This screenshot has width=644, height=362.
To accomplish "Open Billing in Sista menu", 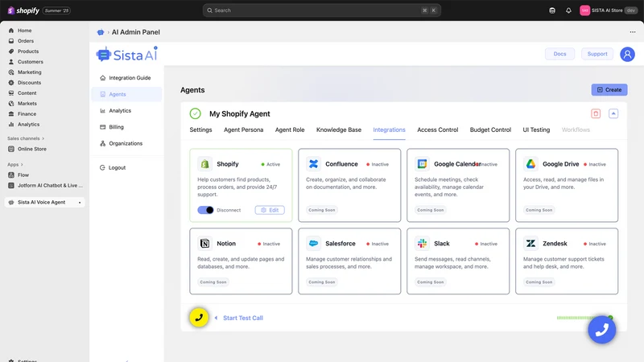I will point(126,127).
